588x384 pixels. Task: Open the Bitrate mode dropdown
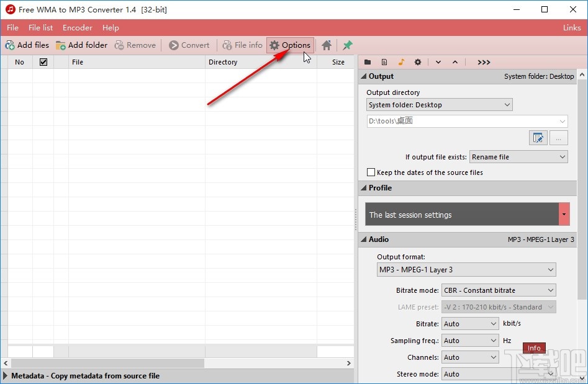[498, 290]
